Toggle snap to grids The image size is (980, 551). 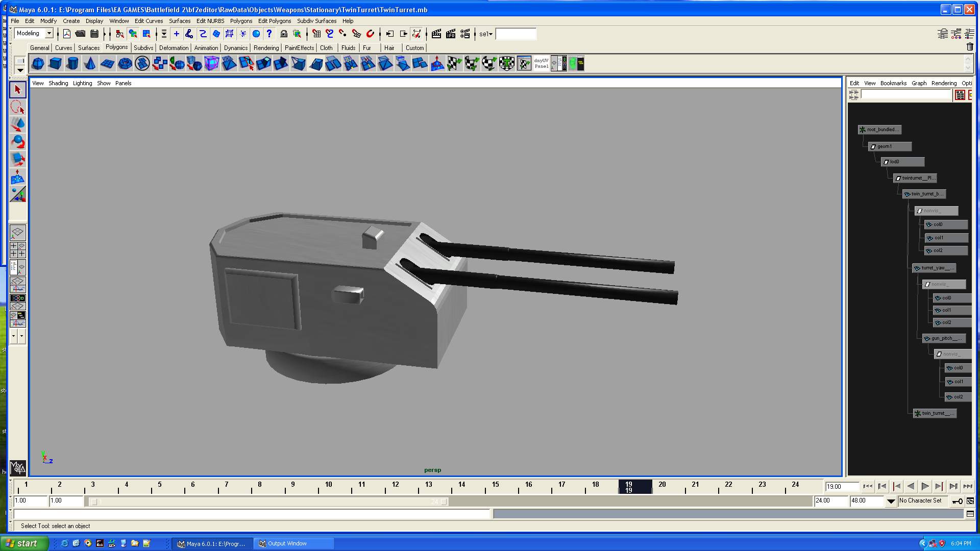click(x=316, y=34)
